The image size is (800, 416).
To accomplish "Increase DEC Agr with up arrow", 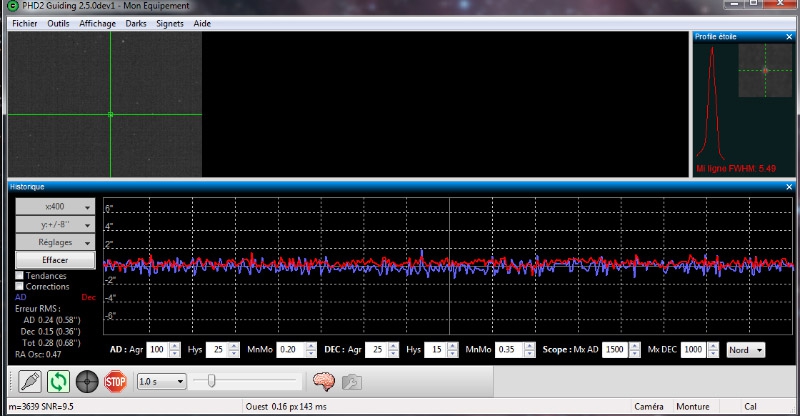I will point(393,346).
